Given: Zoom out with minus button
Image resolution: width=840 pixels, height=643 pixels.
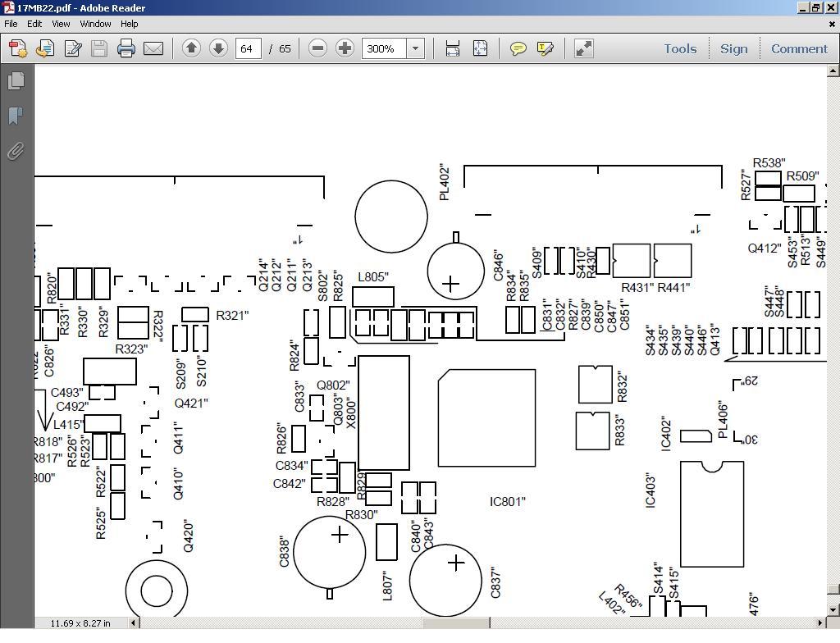Looking at the screenshot, I should tap(317, 48).
